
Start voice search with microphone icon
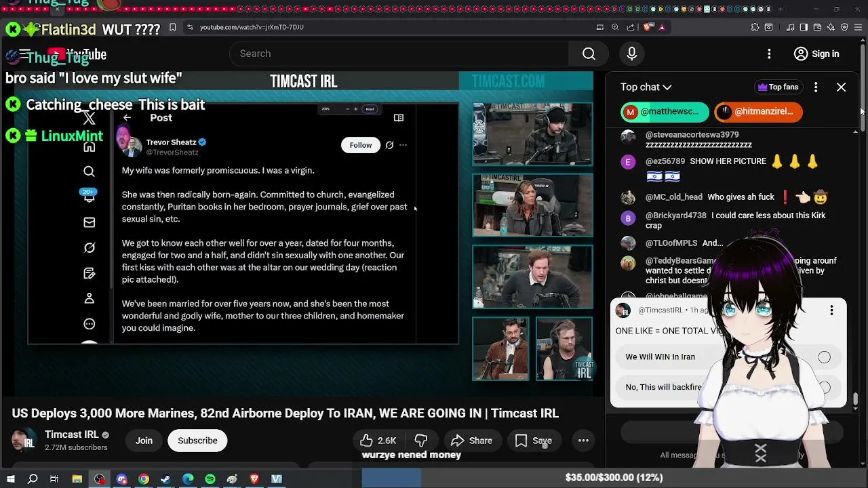point(631,54)
